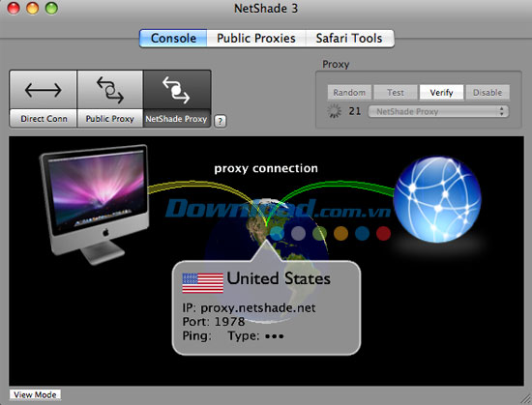Viewport: 532px width, 405px height.
Task: Open the NetShade Proxy dropdown
Action: coord(438,111)
